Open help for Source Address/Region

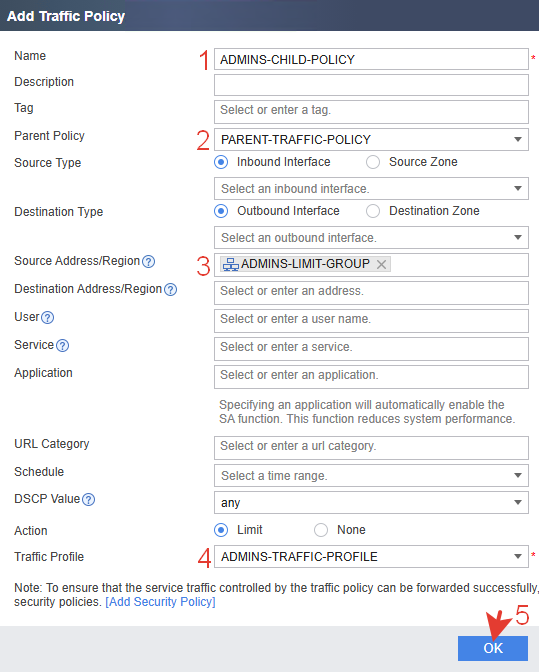[148, 261]
